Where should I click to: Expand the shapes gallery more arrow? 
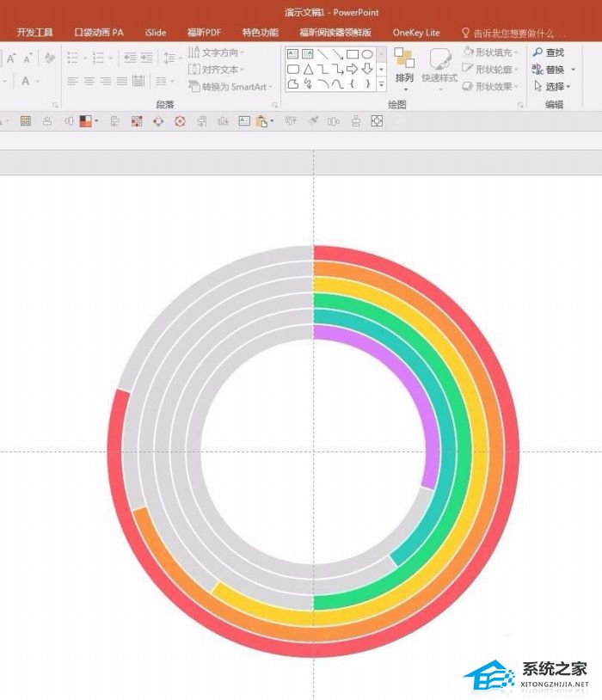(381, 84)
